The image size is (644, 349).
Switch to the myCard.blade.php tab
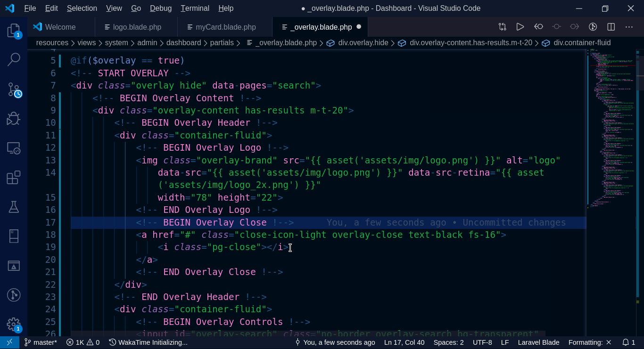[225, 27]
